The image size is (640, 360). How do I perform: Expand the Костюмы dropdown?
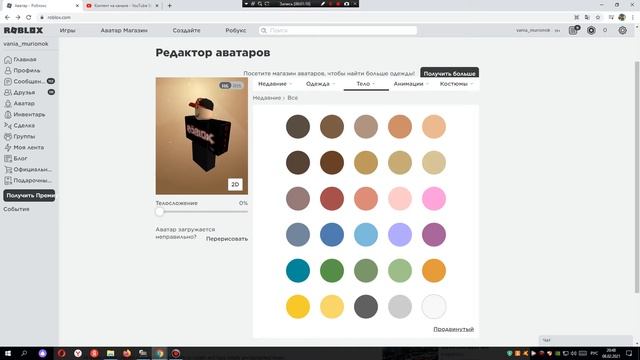point(456,84)
